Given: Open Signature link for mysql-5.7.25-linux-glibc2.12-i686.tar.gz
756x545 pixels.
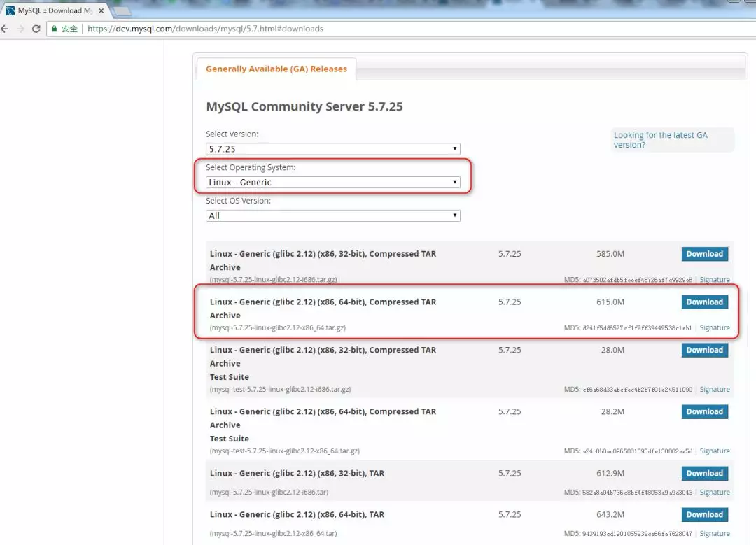Looking at the screenshot, I should click(x=715, y=279).
